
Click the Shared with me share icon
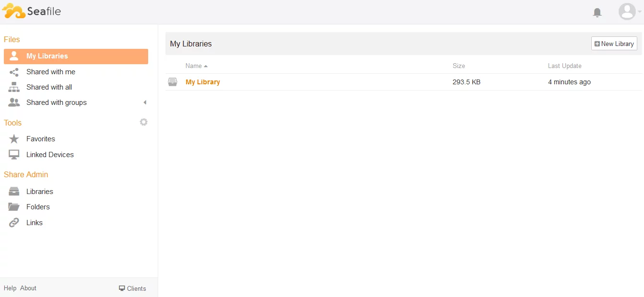click(14, 72)
